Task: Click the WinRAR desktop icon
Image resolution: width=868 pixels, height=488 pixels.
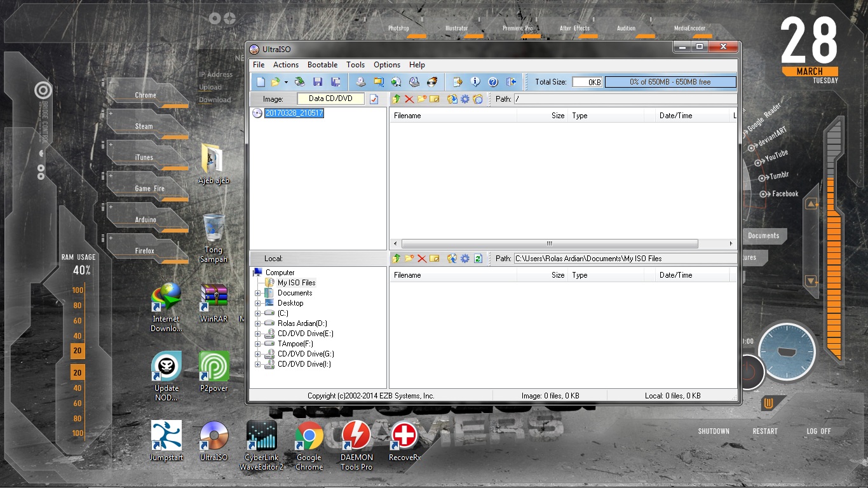Action: (x=214, y=304)
